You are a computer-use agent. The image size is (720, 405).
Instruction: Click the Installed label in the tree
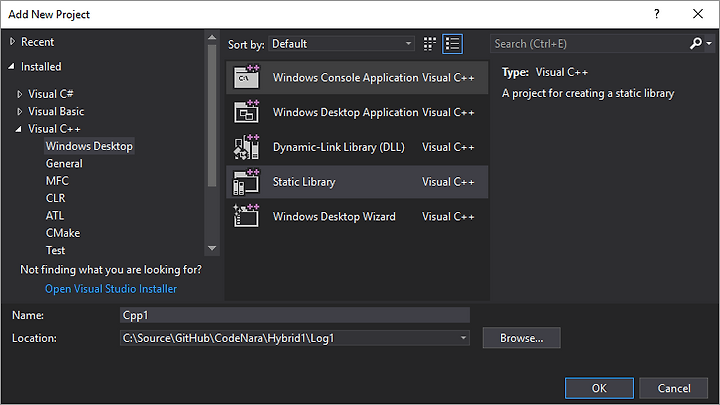tap(41, 67)
